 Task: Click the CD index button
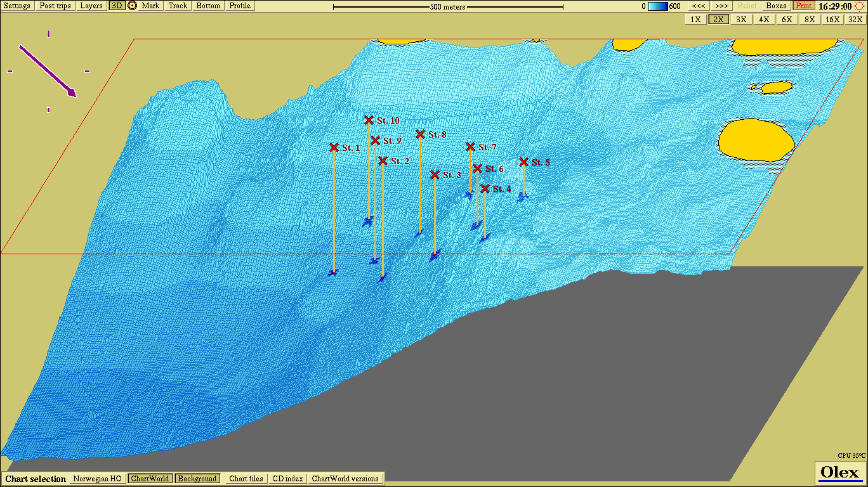click(x=287, y=479)
